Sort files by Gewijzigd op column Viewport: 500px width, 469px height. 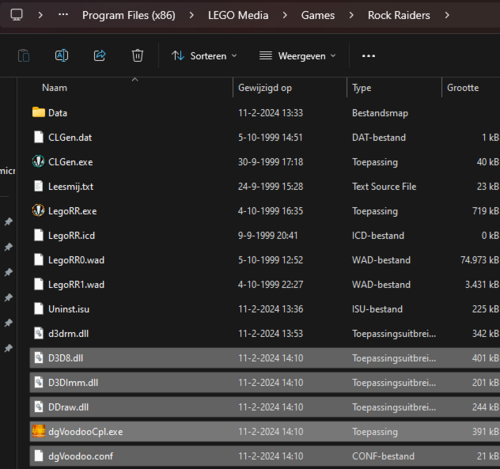pyautogui.click(x=265, y=88)
